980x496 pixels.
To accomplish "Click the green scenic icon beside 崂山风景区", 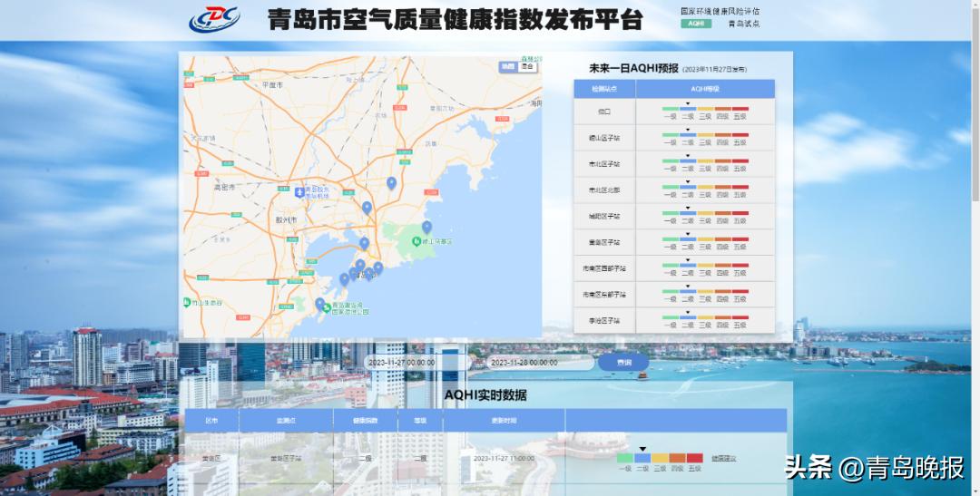I will (x=416, y=241).
